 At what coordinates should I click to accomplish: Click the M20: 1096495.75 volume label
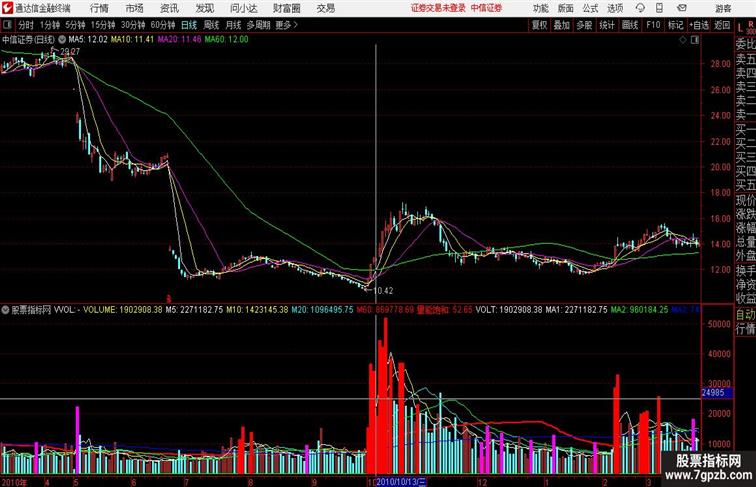click(323, 310)
